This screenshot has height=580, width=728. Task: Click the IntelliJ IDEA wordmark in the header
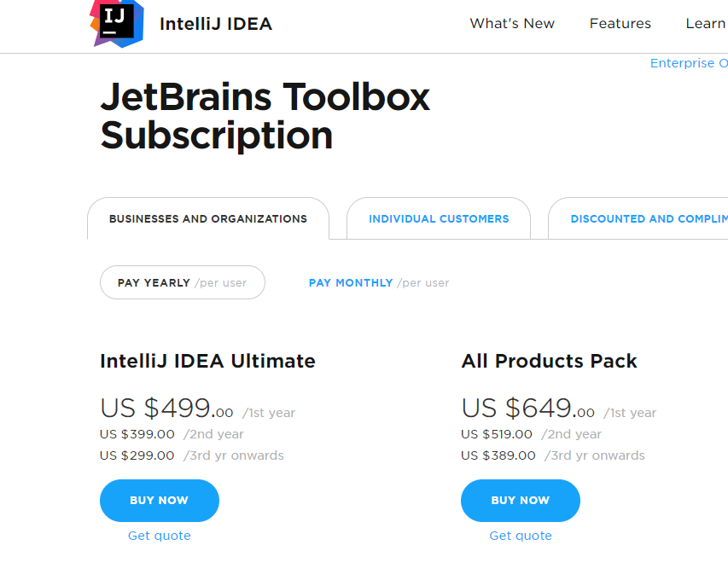pyautogui.click(x=215, y=24)
